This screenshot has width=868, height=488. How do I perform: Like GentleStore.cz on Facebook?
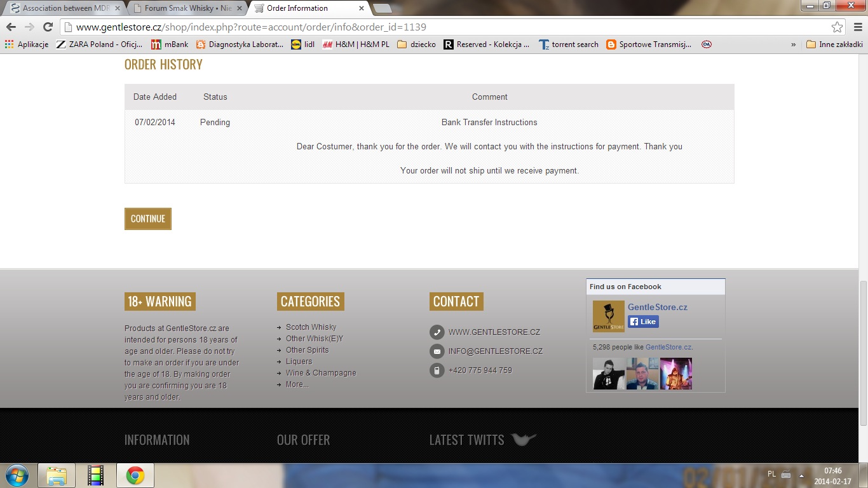[643, 322]
